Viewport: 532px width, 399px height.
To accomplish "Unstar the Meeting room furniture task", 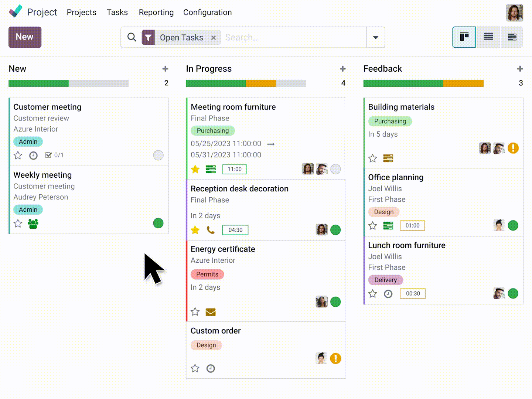I will tap(195, 169).
